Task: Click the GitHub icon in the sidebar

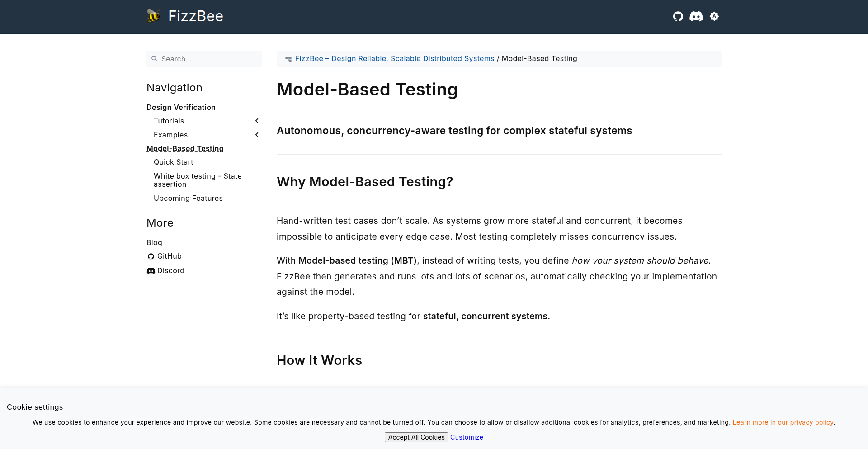Action: pos(151,256)
